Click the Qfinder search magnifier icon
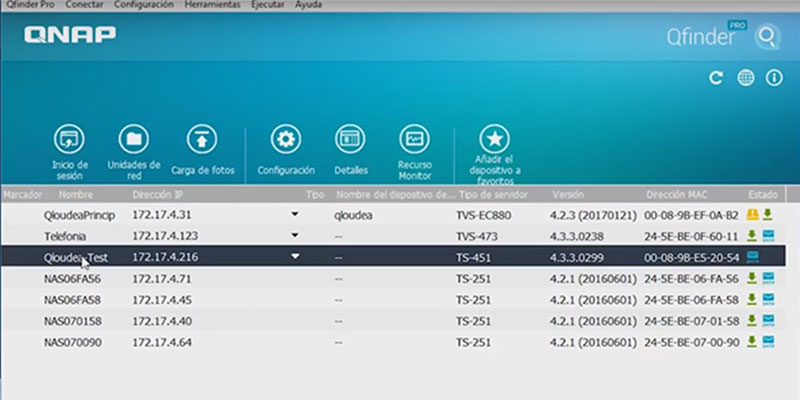Image resolution: width=800 pixels, height=400 pixels. (766, 36)
